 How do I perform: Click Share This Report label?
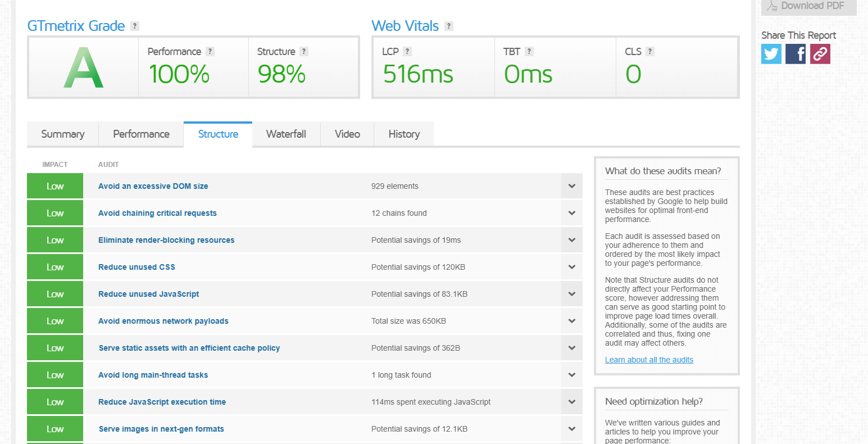798,35
